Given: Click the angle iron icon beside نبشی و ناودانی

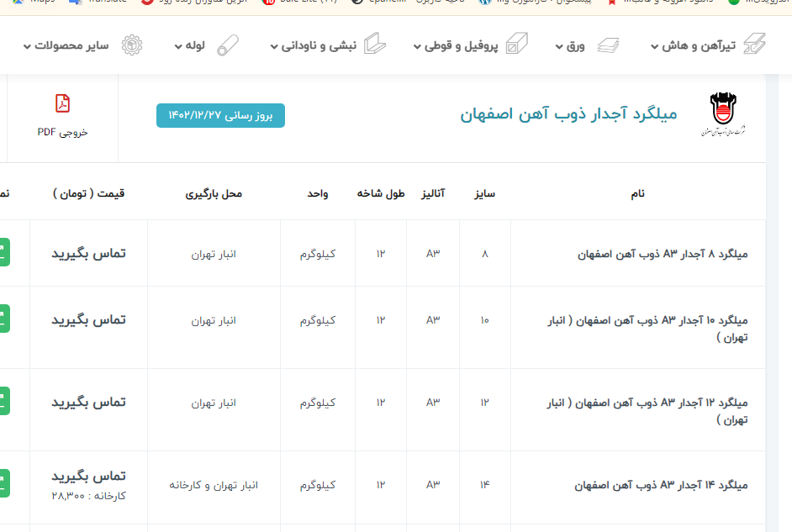Looking at the screenshot, I should (x=374, y=45).
